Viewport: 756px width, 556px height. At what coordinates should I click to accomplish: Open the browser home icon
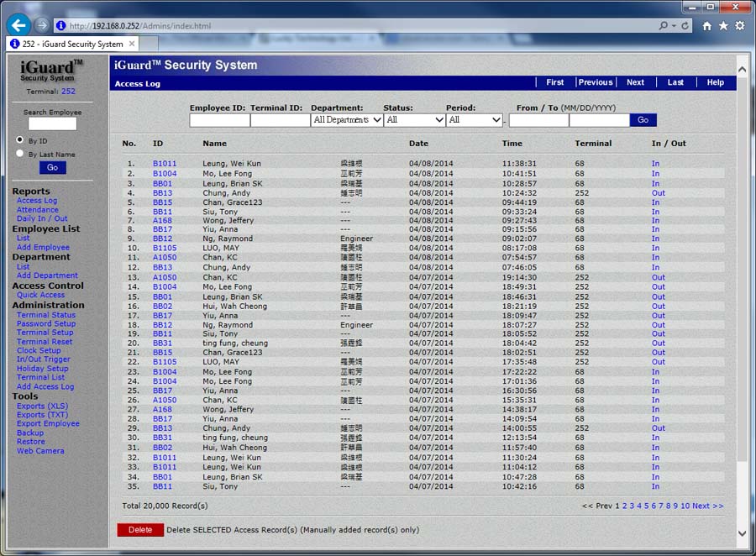tap(706, 26)
